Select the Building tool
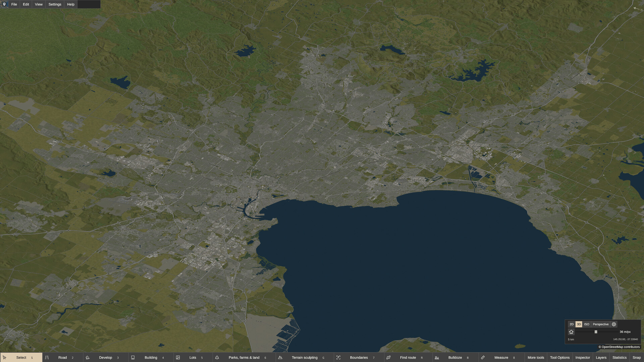644x362 pixels. pos(151,357)
